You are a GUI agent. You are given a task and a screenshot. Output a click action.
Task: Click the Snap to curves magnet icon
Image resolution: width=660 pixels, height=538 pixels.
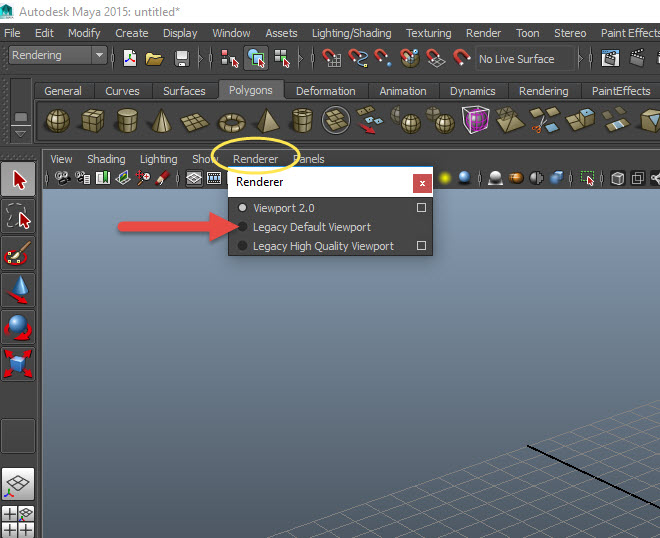click(358, 58)
